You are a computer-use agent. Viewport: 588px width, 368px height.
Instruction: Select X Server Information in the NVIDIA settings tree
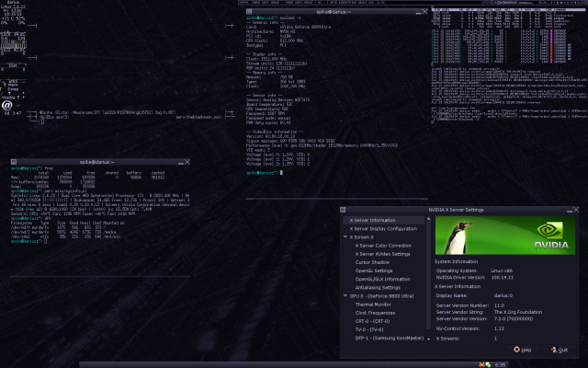383,220
